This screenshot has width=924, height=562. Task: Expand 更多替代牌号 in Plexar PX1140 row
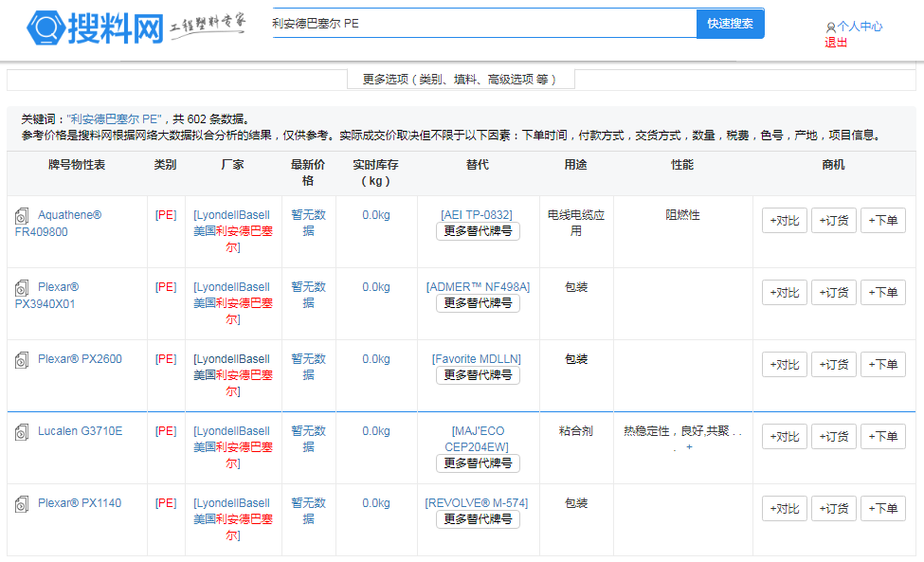(478, 519)
